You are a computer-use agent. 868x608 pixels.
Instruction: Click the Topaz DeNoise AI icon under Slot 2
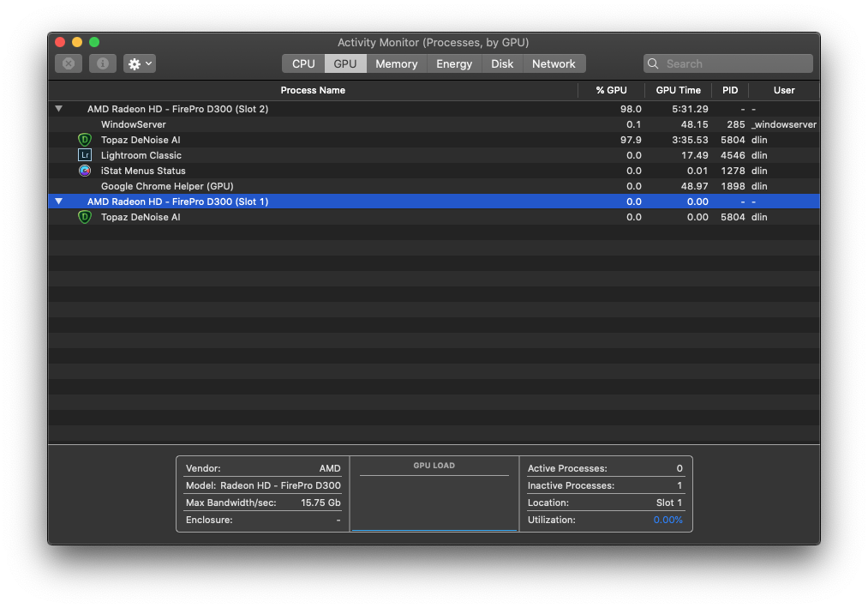point(85,140)
